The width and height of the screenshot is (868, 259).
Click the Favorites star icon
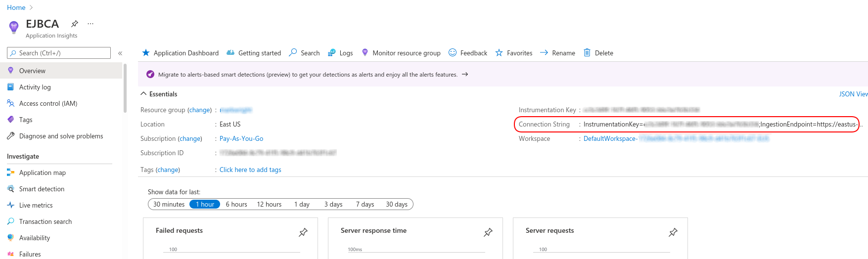point(499,53)
